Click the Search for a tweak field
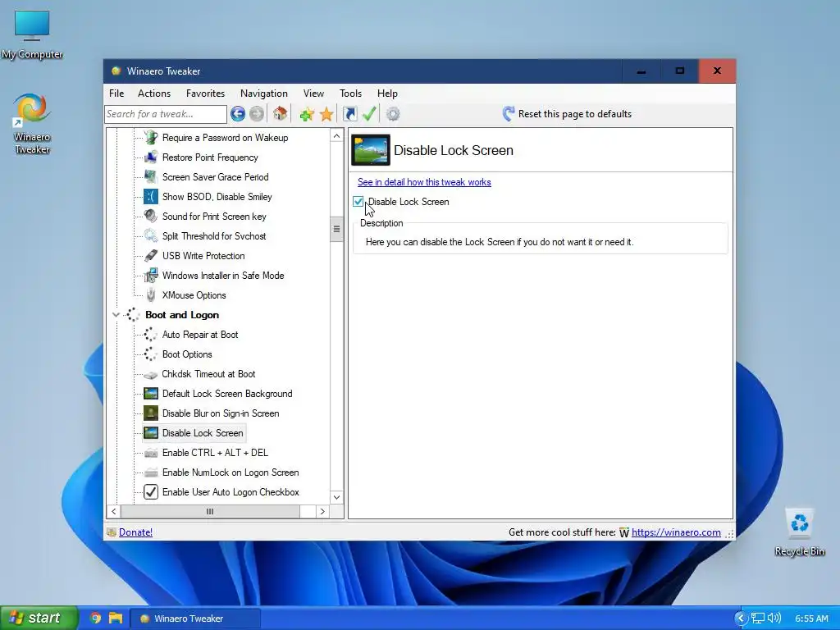The image size is (840, 630). pos(166,113)
